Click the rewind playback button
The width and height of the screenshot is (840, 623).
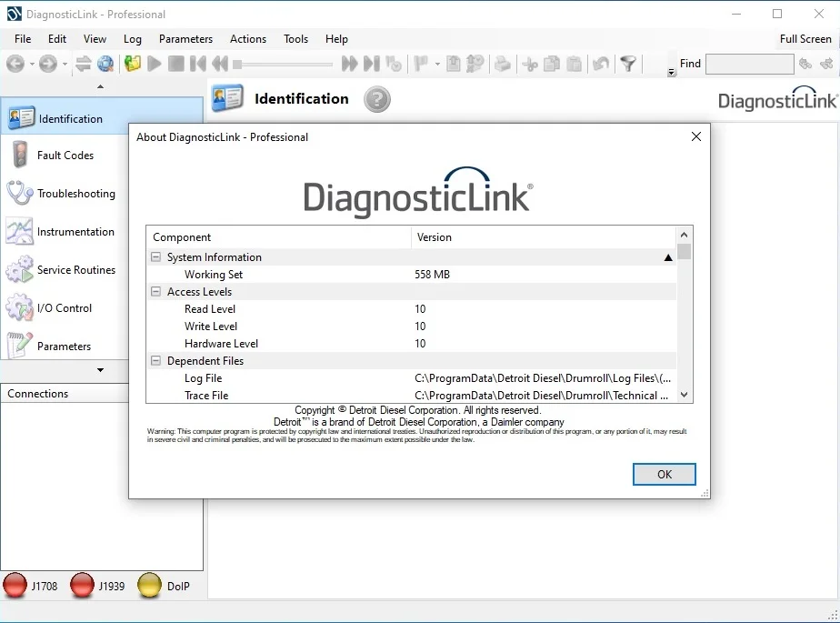(x=220, y=64)
